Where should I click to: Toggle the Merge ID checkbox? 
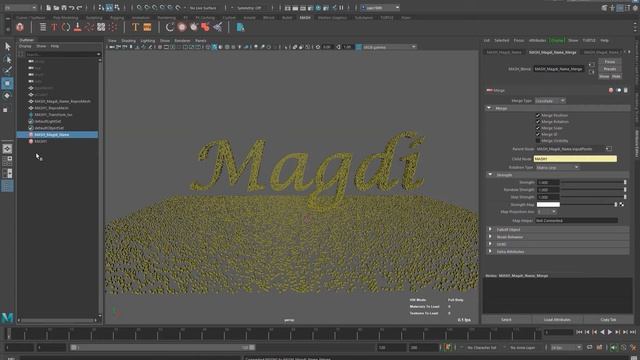tap(538, 134)
